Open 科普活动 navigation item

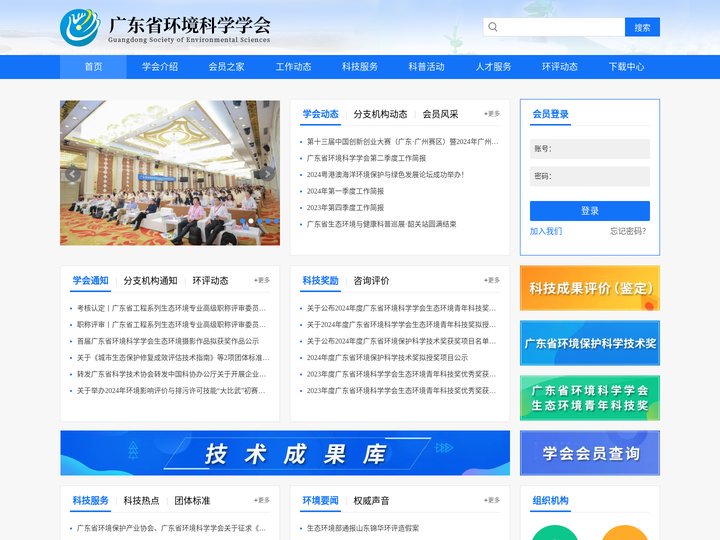[x=427, y=67]
